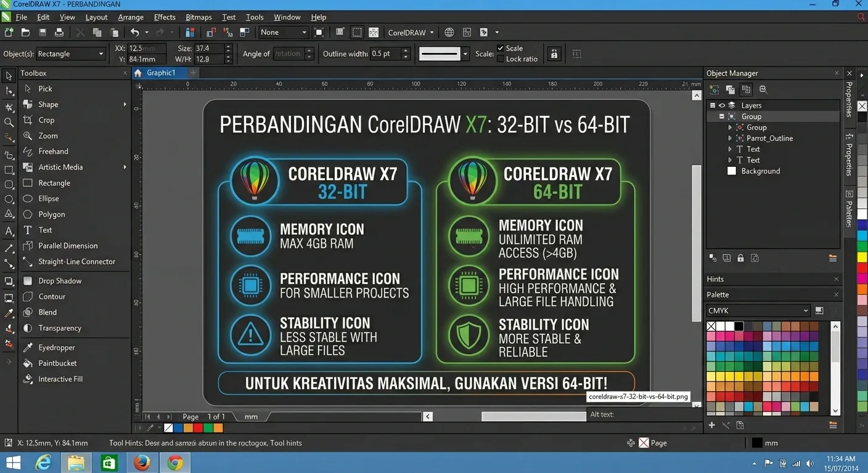Choose the Ellipse entry in the Toolbox list
The image size is (868, 473).
74,198
